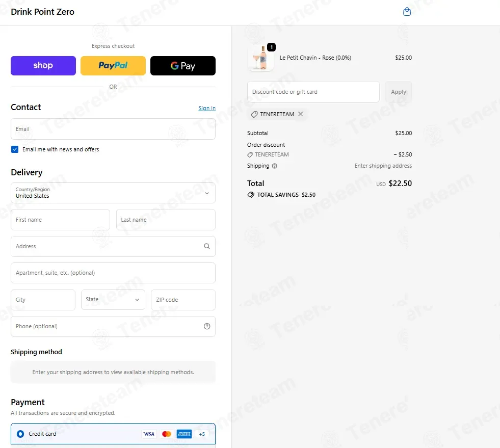Focus the Discount code or gift card field
This screenshot has height=448, width=500.
[x=313, y=92]
